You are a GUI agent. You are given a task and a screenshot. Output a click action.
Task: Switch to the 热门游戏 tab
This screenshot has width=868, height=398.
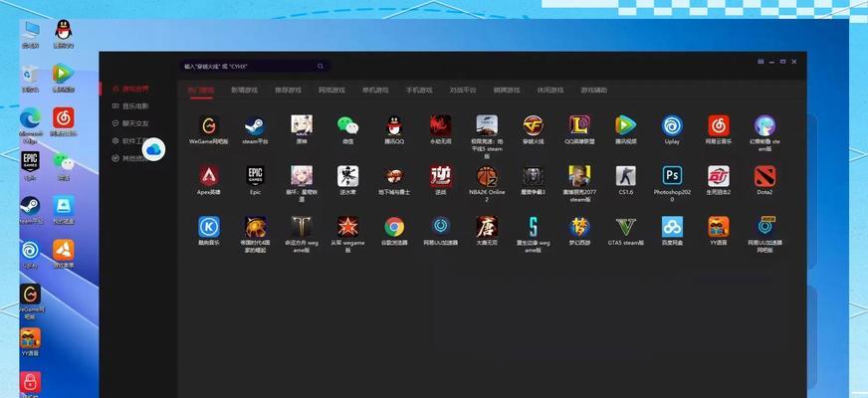(200, 90)
